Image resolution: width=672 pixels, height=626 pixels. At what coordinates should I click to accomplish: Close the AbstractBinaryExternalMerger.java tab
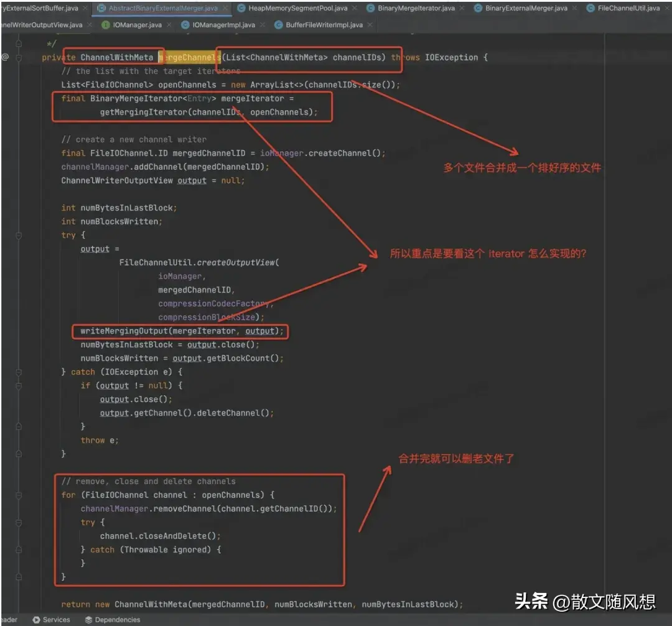[x=225, y=8]
